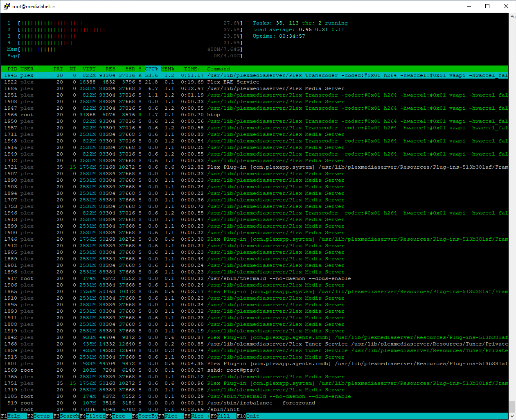Sort by the CPU% column header
Viewport: 516px width, 420px height.
pos(151,69)
